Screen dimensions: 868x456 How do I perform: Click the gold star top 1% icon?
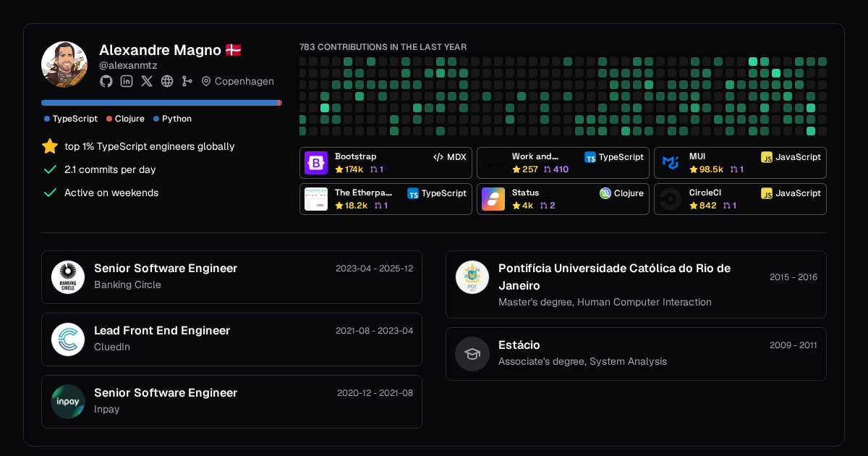click(x=50, y=146)
